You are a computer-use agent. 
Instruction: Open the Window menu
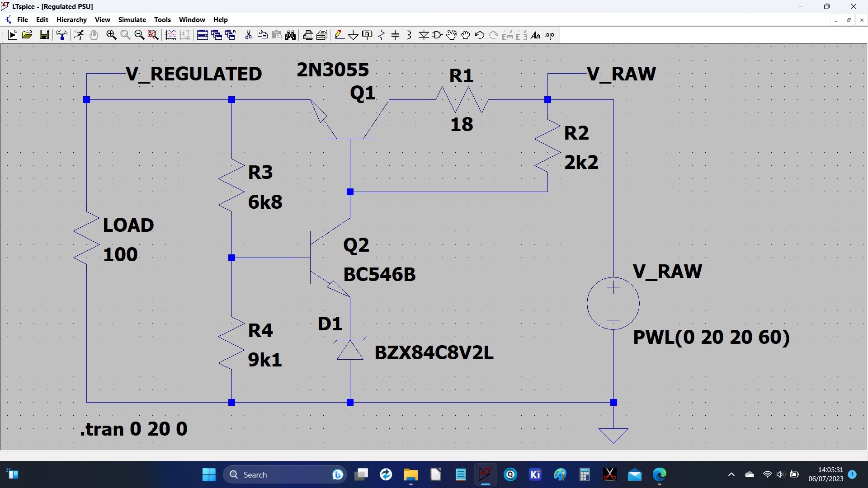192,20
